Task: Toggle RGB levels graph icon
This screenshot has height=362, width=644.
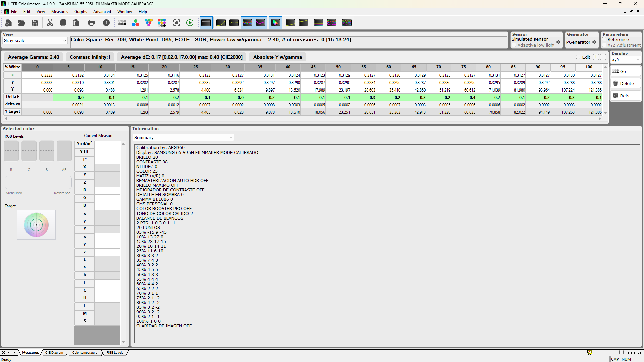Action: (247, 23)
